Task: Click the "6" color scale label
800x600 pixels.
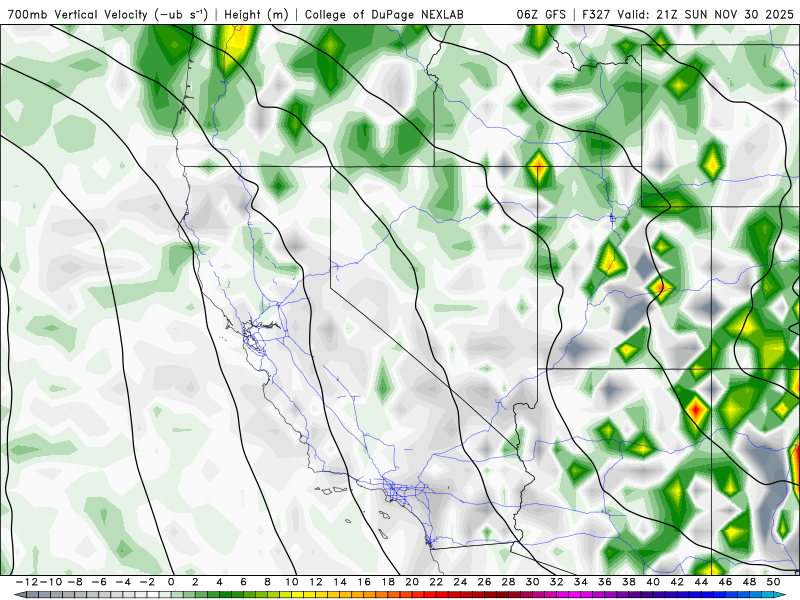Action: click(x=243, y=582)
